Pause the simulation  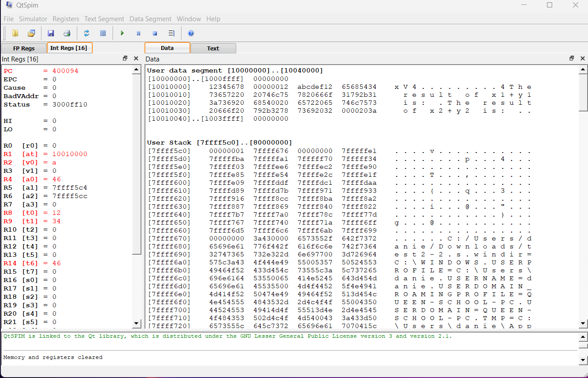(138, 33)
